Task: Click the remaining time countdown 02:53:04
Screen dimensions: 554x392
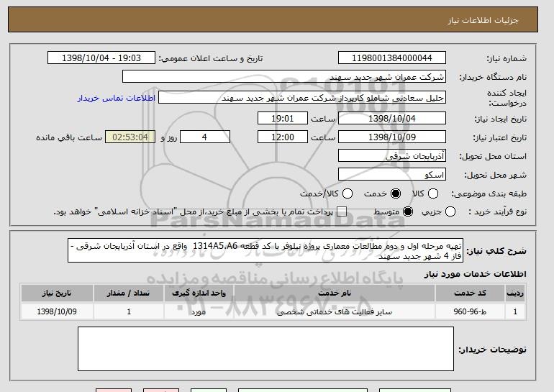Action: click(130, 137)
